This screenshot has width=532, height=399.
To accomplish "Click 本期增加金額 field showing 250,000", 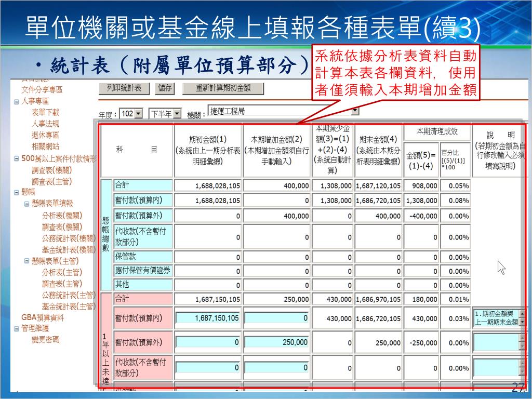I will [276, 342].
